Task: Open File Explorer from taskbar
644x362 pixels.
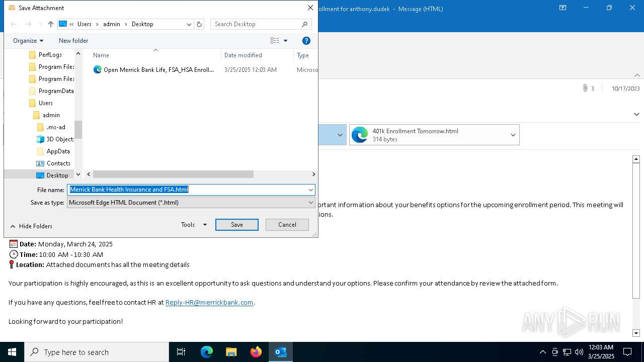Action: coord(231,352)
